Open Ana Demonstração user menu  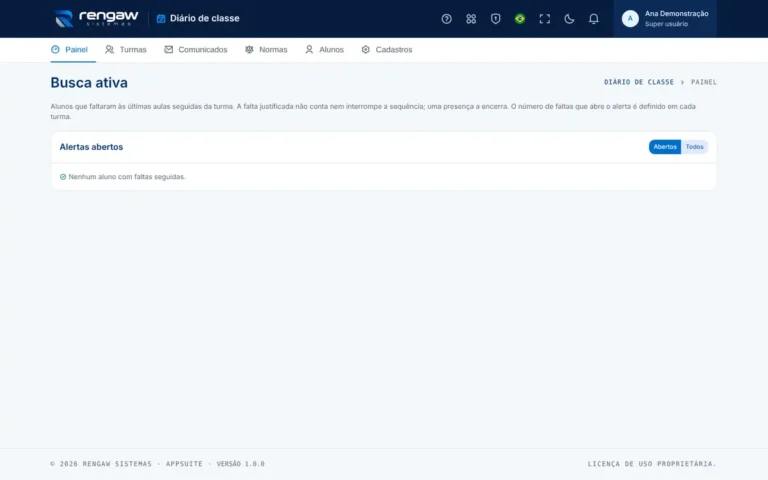(x=665, y=19)
